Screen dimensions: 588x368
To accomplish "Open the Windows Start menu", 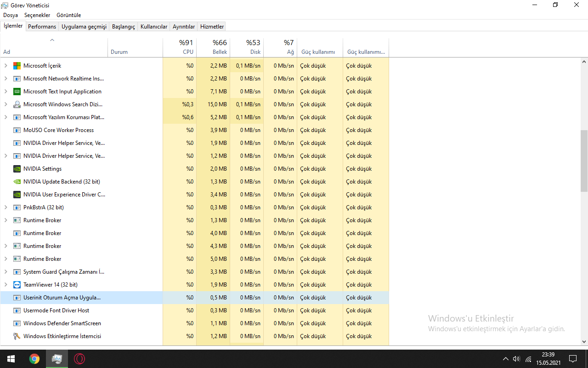I will coord(11,359).
